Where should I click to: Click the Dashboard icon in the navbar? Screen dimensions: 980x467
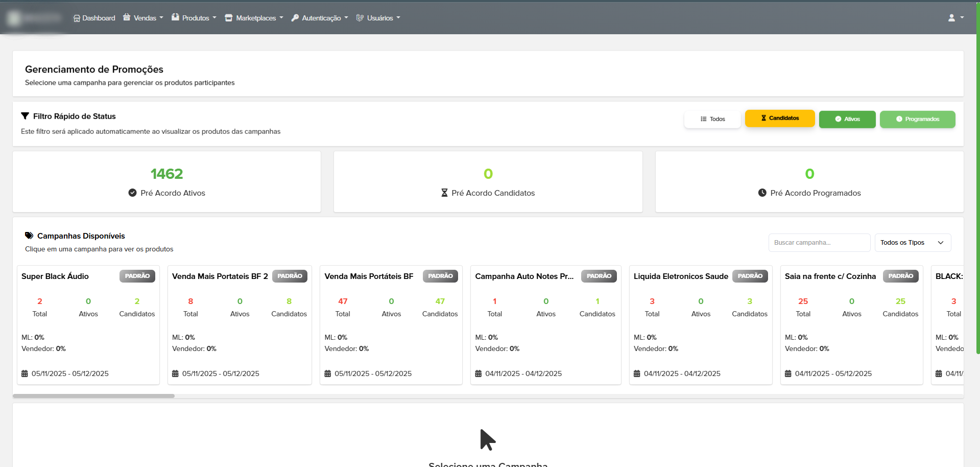pyautogui.click(x=77, y=18)
